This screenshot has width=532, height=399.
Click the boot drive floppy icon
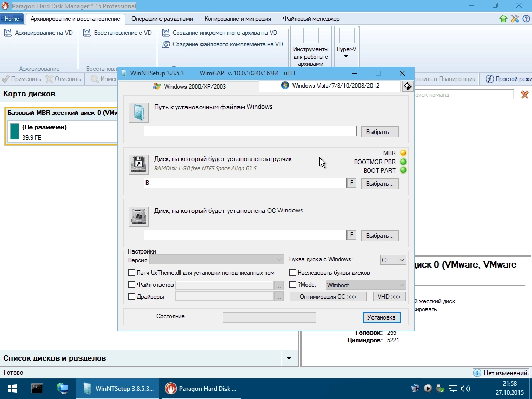(138, 165)
